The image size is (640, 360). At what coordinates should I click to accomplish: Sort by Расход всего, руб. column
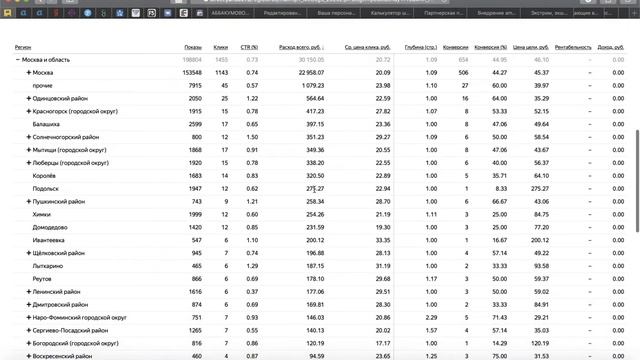301,47
